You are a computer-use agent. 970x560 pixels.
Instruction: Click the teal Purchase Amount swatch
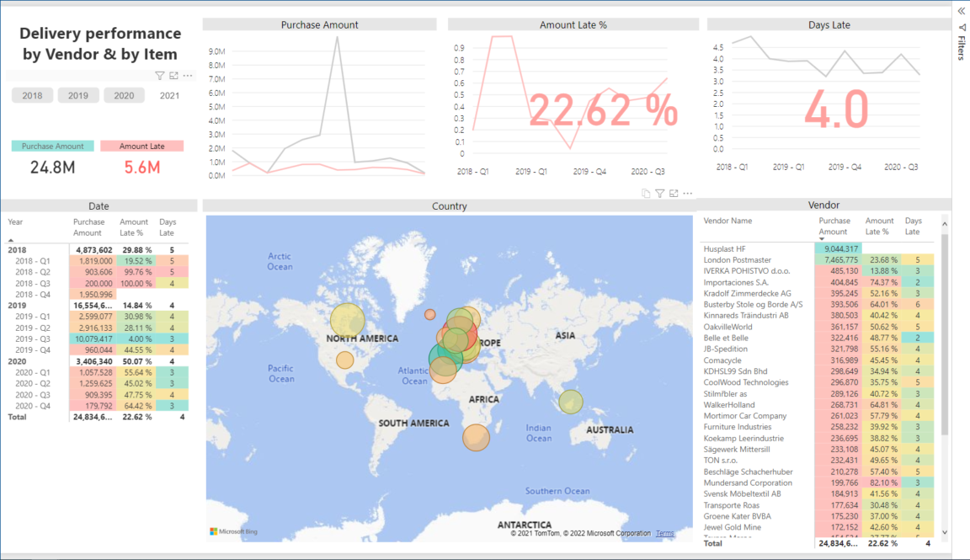[x=52, y=146]
